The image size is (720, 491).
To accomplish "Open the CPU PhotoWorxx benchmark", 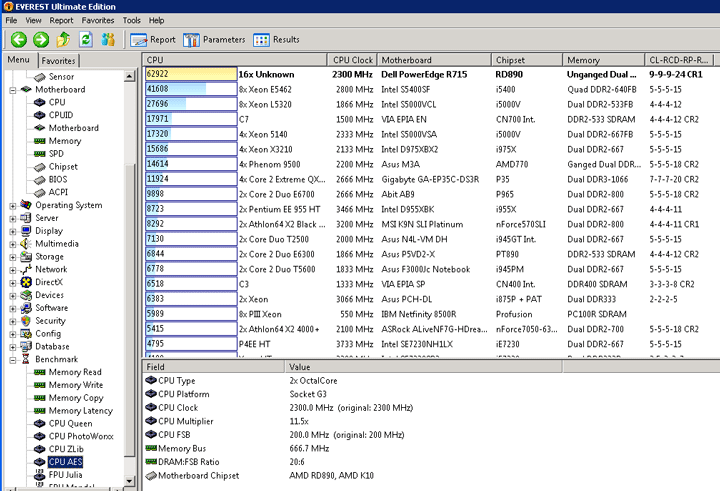I will (x=81, y=437).
